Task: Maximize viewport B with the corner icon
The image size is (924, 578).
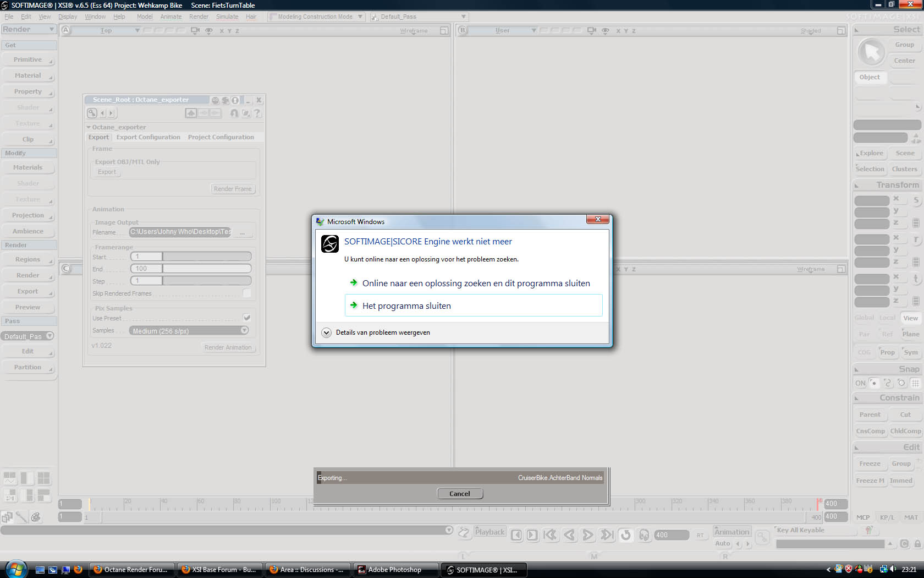Action: tap(841, 30)
